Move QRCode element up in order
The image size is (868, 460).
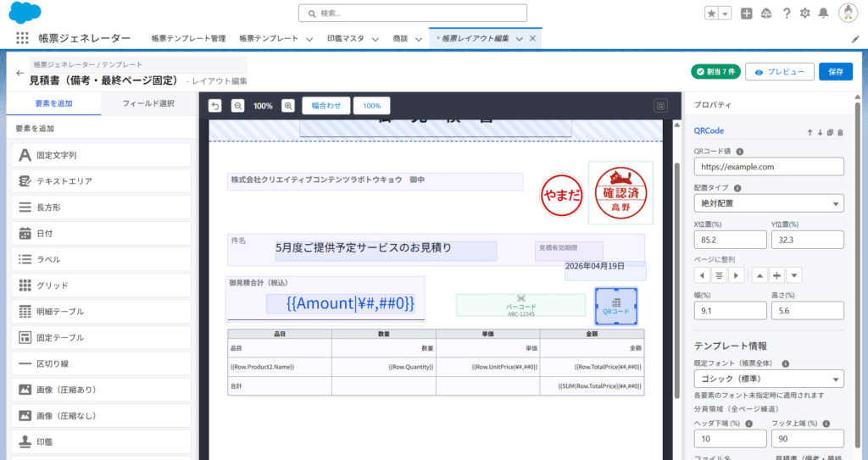pos(810,132)
